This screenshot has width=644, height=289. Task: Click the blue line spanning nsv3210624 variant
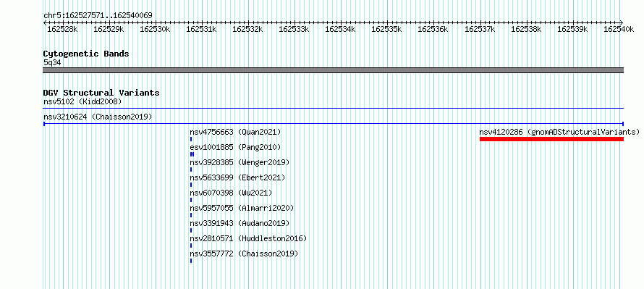coord(333,124)
